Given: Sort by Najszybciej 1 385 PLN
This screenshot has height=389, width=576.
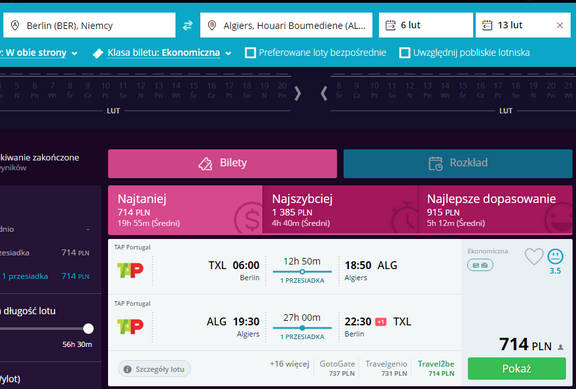Looking at the screenshot, I should click(x=340, y=210).
